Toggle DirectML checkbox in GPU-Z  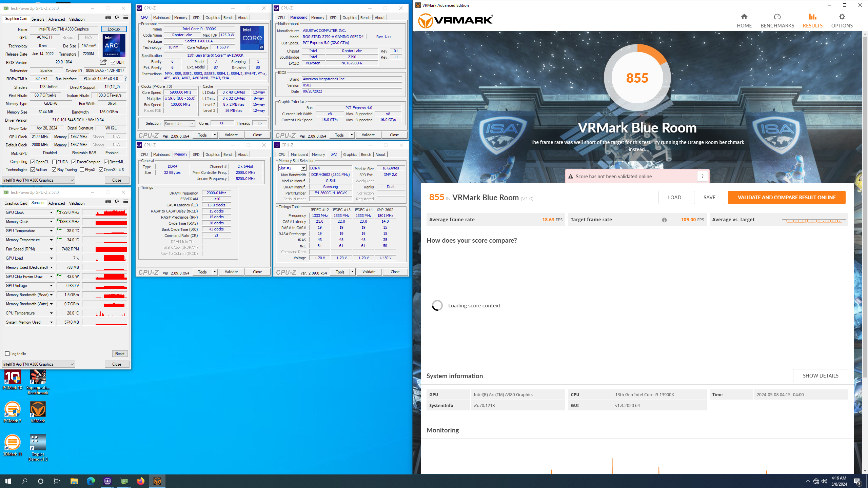coord(106,162)
